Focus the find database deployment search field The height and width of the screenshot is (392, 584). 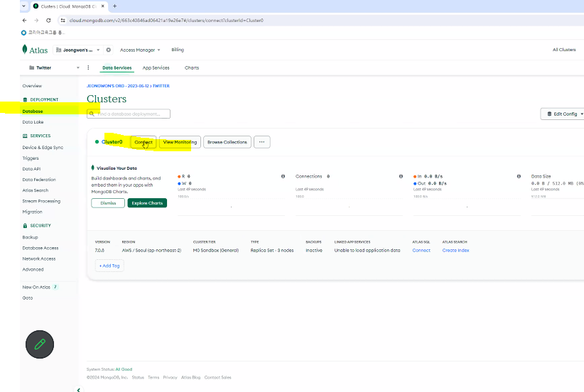click(129, 114)
